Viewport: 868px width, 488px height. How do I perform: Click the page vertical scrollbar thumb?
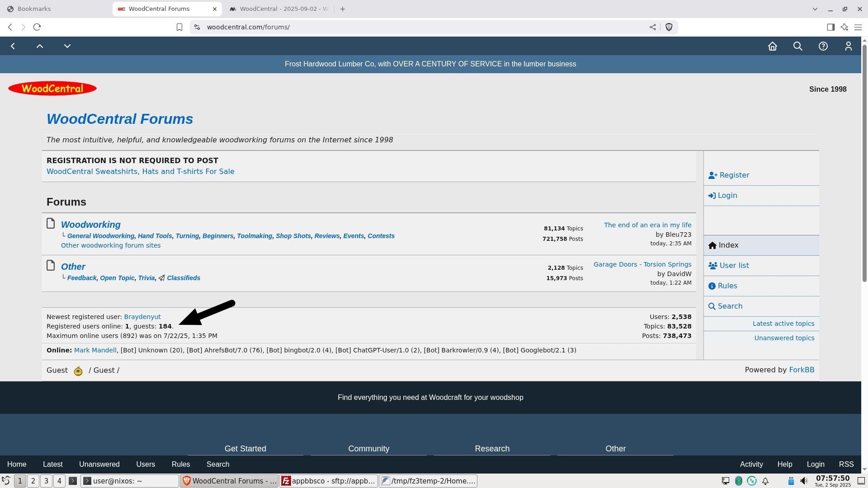pyautogui.click(x=864, y=164)
